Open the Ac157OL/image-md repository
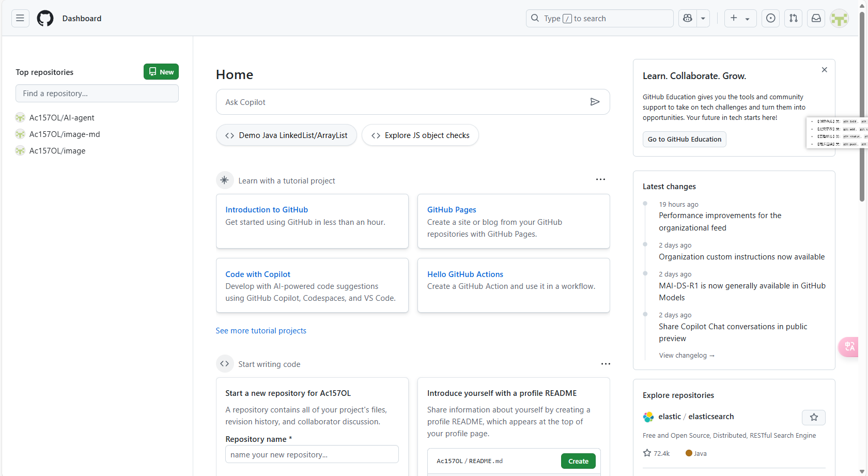Screen dimensions: 868x476 pyautogui.click(x=65, y=134)
